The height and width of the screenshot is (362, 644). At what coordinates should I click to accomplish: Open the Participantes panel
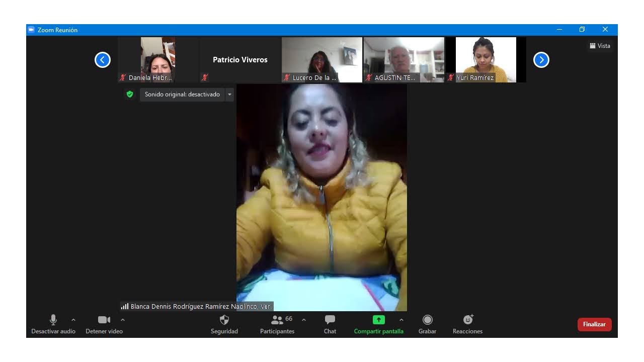pyautogui.click(x=277, y=324)
